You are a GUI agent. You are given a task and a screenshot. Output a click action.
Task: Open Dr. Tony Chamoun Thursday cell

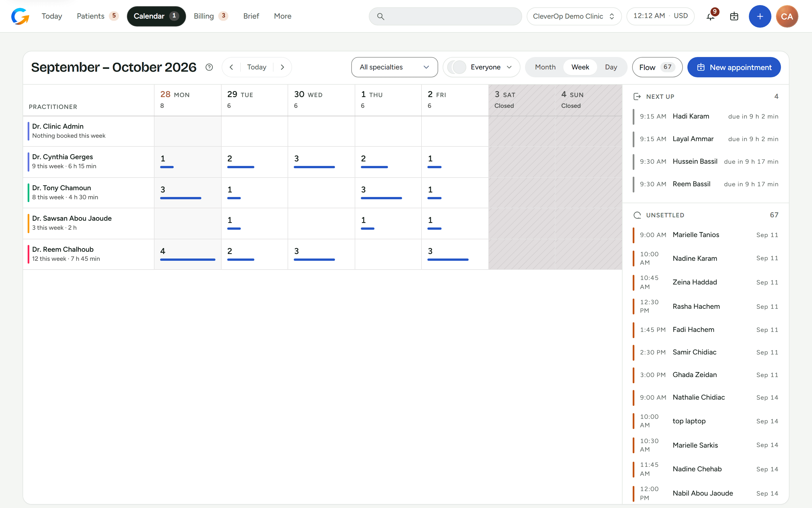[x=388, y=193]
